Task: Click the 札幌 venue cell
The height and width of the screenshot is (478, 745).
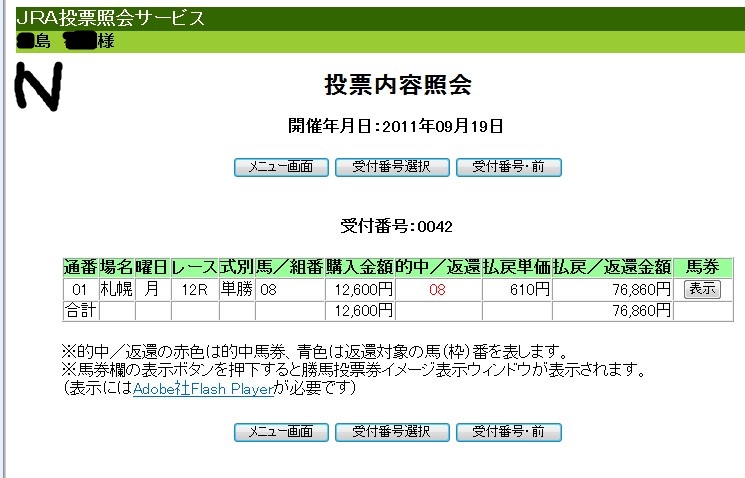Action: 116,289
